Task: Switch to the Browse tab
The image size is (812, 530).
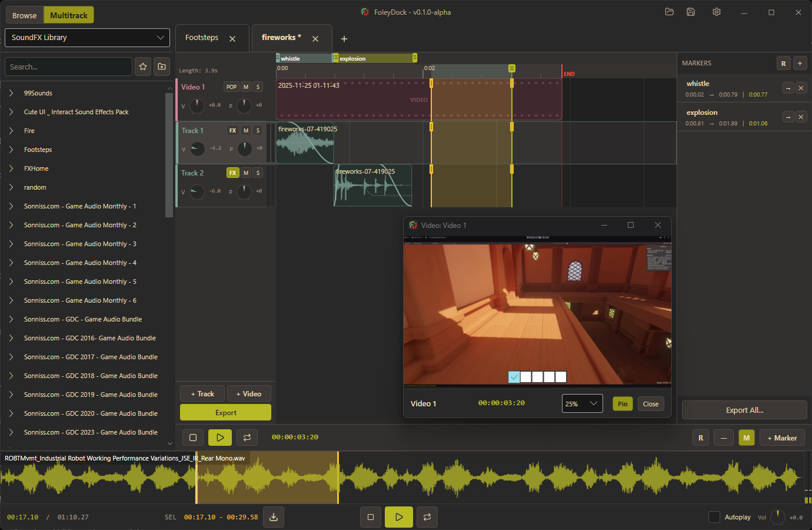Action: pyautogui.click(x=25, y=15)
